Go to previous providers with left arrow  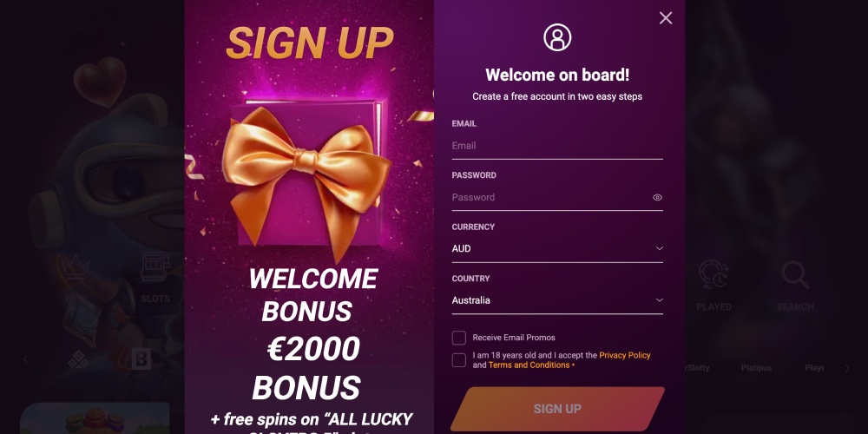(x=25, y=359)
